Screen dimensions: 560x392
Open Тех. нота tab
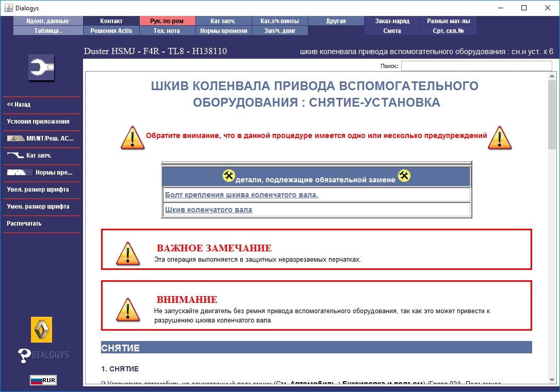pyautogui.click(x=167, y=31)
